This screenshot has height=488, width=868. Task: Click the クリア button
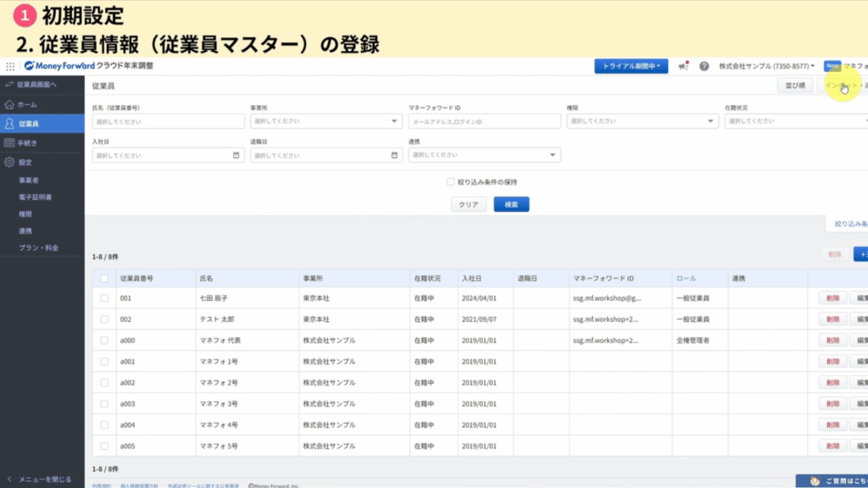click(469, 204)
